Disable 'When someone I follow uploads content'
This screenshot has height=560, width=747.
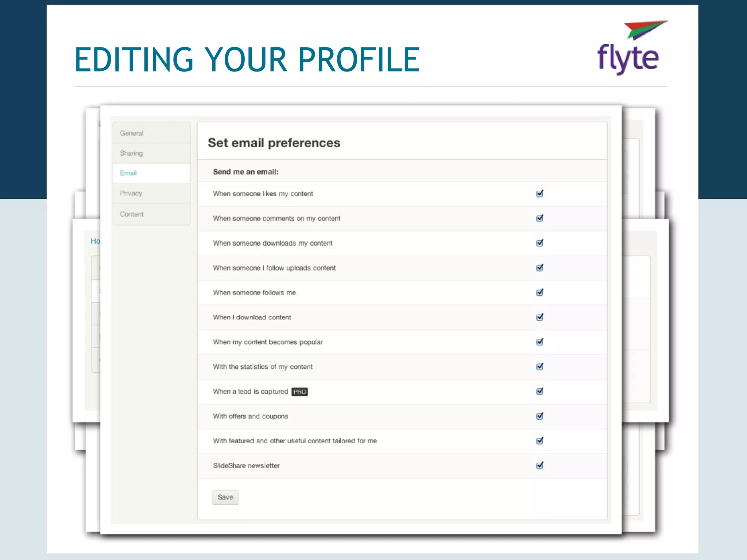pyautogui.click(x=539, y=268)
